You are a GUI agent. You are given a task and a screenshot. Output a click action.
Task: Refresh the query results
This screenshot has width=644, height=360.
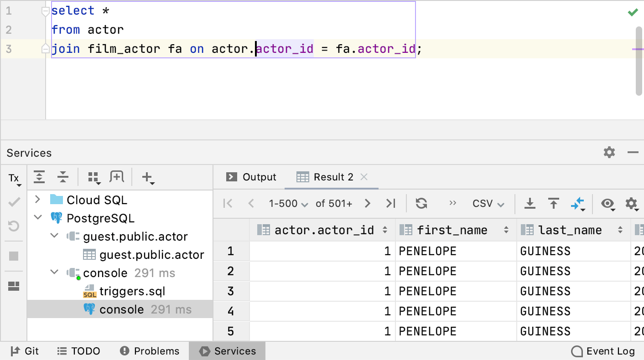[421, 203]
